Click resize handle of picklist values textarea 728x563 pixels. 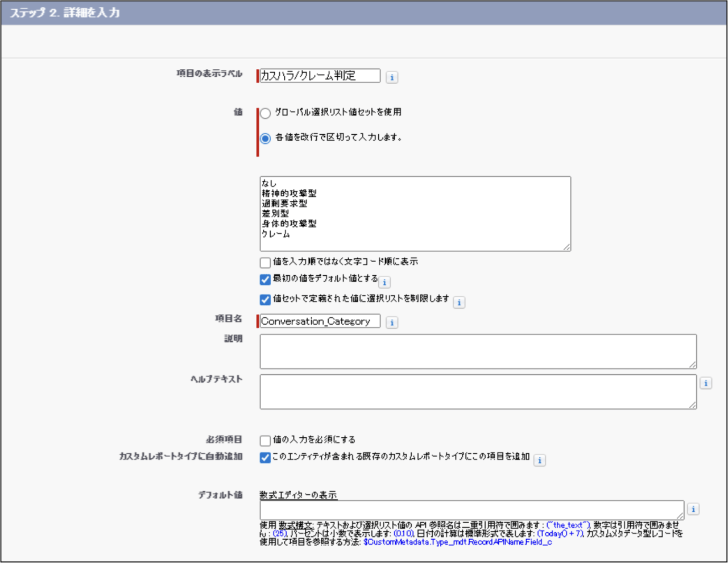566,247
